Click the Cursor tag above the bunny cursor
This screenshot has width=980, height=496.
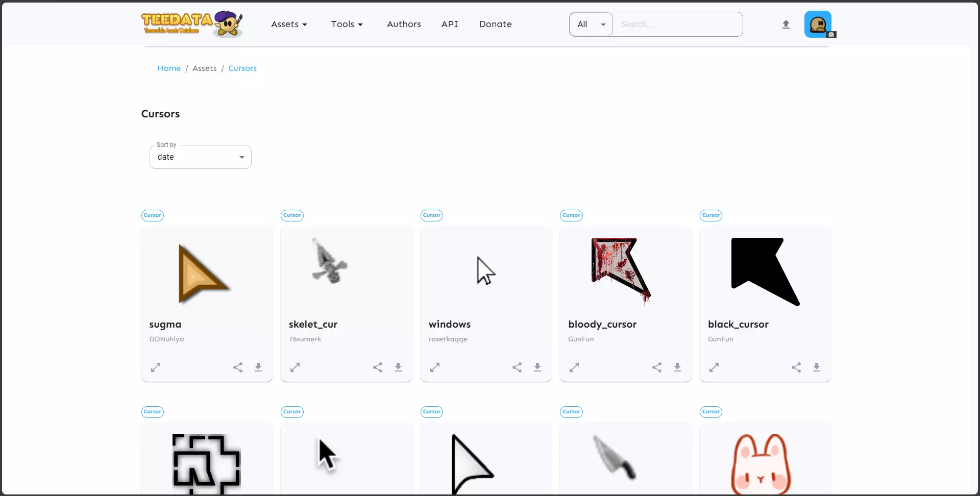[x=711, y=412]
